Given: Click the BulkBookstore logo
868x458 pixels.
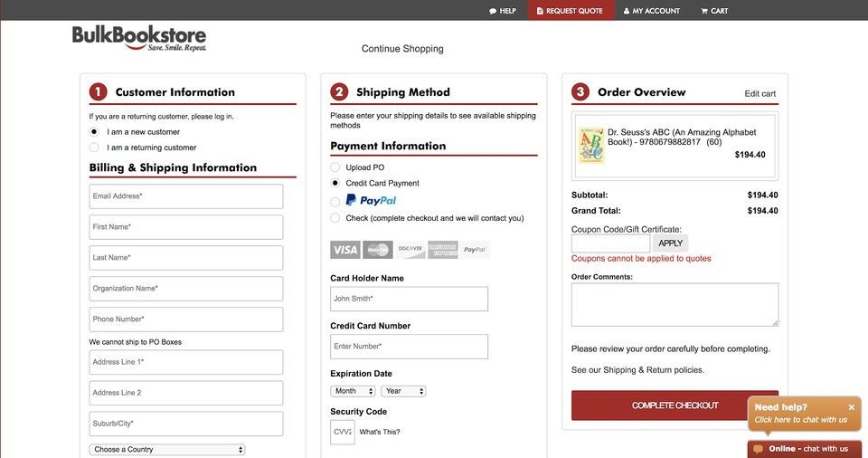Looking at the screenshot, I should (x=139, y=38).
